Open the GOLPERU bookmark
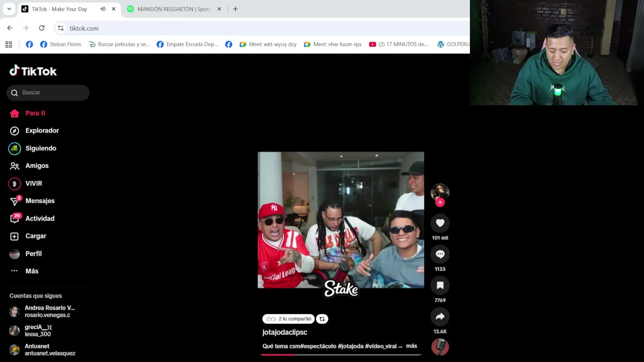Screen dimensions: 644x362 (x=453, y=44)
